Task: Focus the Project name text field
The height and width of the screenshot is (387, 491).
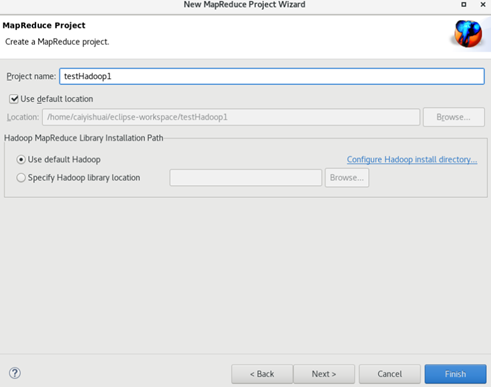Action: [x=272, y=76]
